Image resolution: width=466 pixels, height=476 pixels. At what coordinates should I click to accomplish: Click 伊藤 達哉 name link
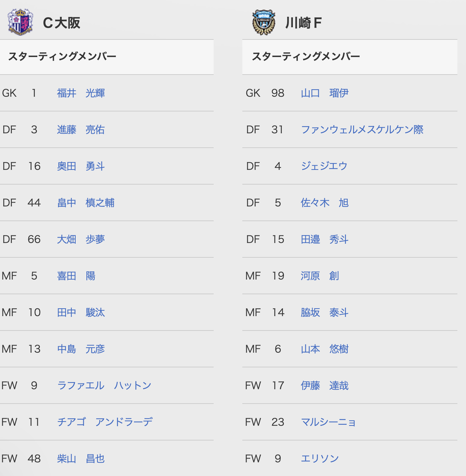tap(325, 386)
